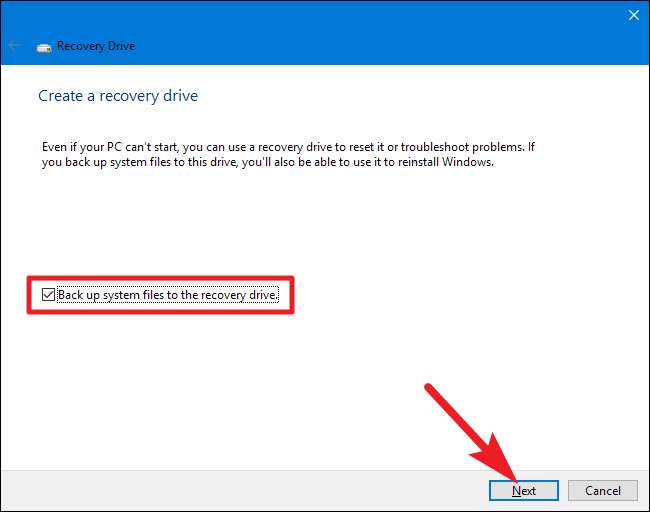Cancel the recovery drive wizard
Screen dimensions: 650x512
[602, 490]
